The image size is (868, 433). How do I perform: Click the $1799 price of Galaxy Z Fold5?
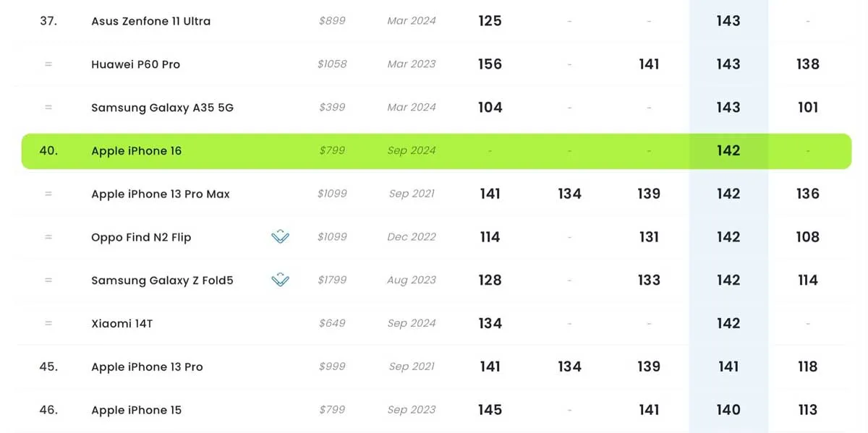(x=332, y=280)
